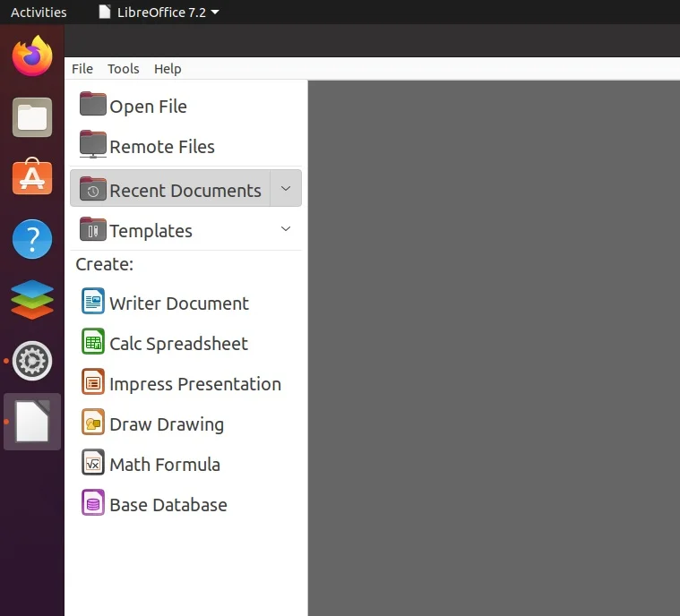Click the document icon in top bar

[105, 12]
